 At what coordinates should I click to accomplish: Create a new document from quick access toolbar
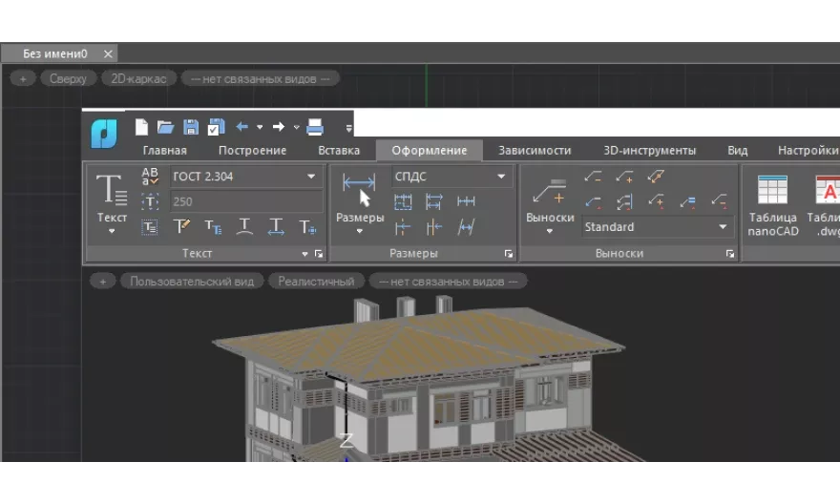(x=141, y=127)
